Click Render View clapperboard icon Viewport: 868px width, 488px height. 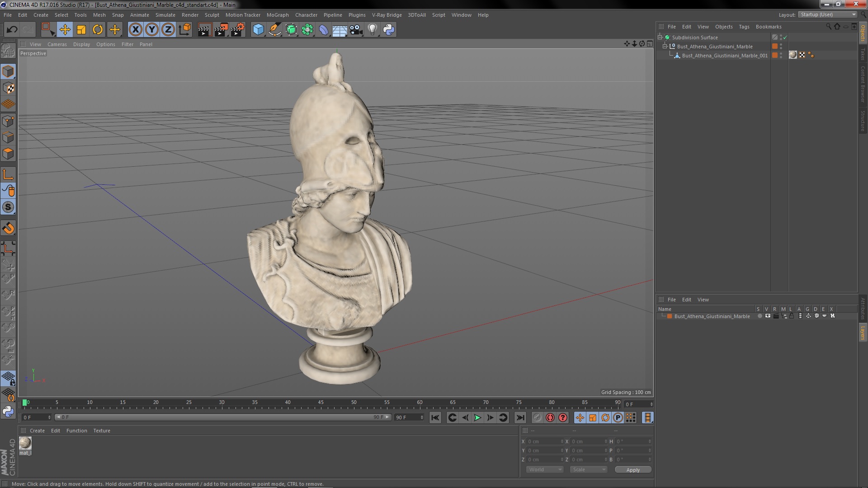(204, 30)
